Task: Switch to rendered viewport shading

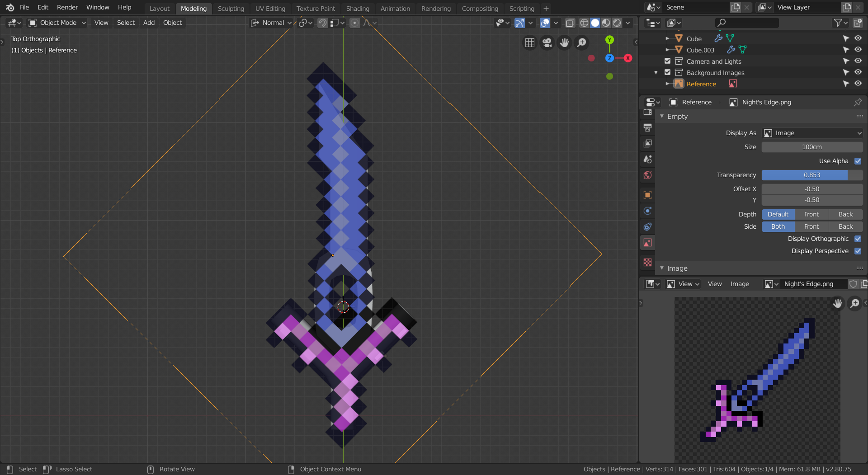Action: coord(617,23)
